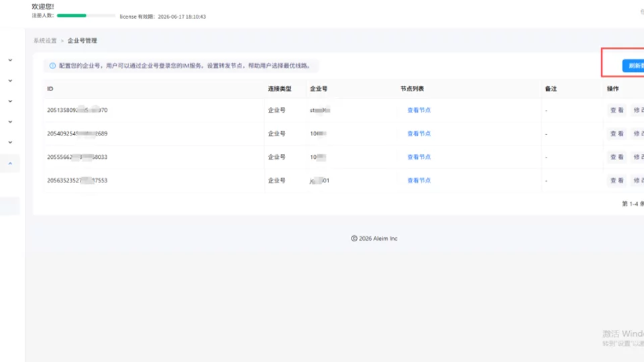Open 查看节点 for ID starting 2055566
Image resolution: width=644 pixels, height=362 pixels.
click(419, 157)
